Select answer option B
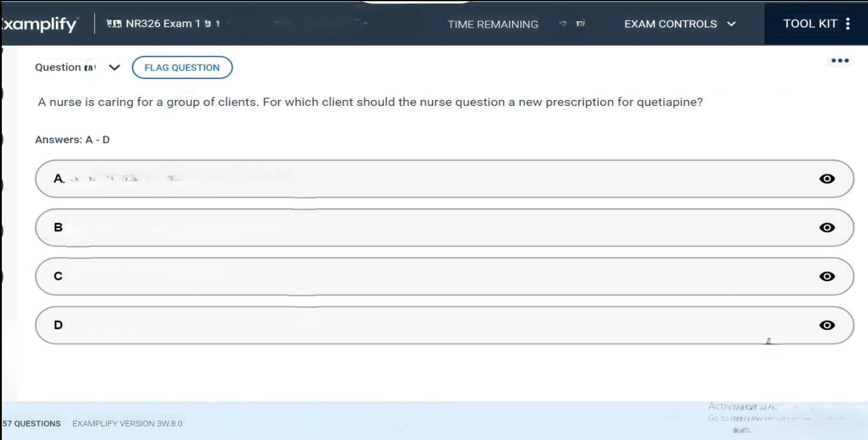The width and height of the screenshot is (868, 440). pyautogui.click(x=421, y=228)
